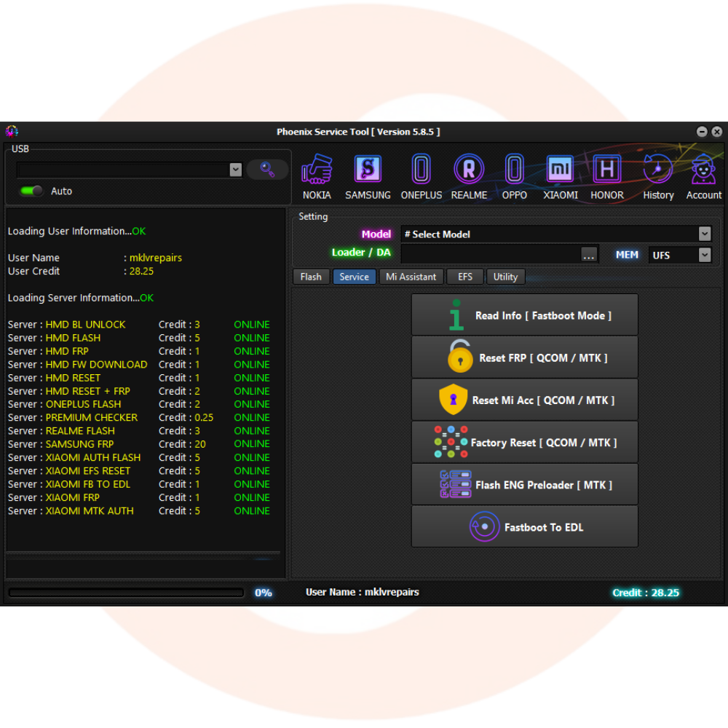Close the Phoenix Service Tool window

pyautogui.click(x=717, y=132)
